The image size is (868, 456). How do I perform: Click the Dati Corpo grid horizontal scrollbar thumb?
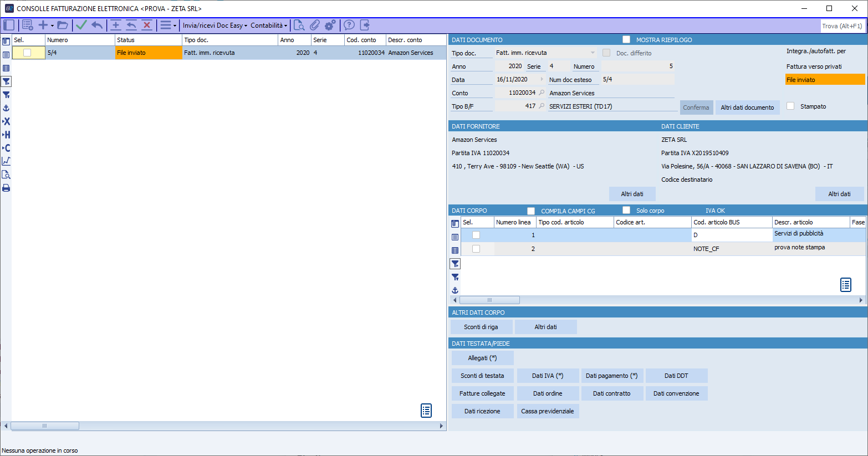tap(489, 300)
